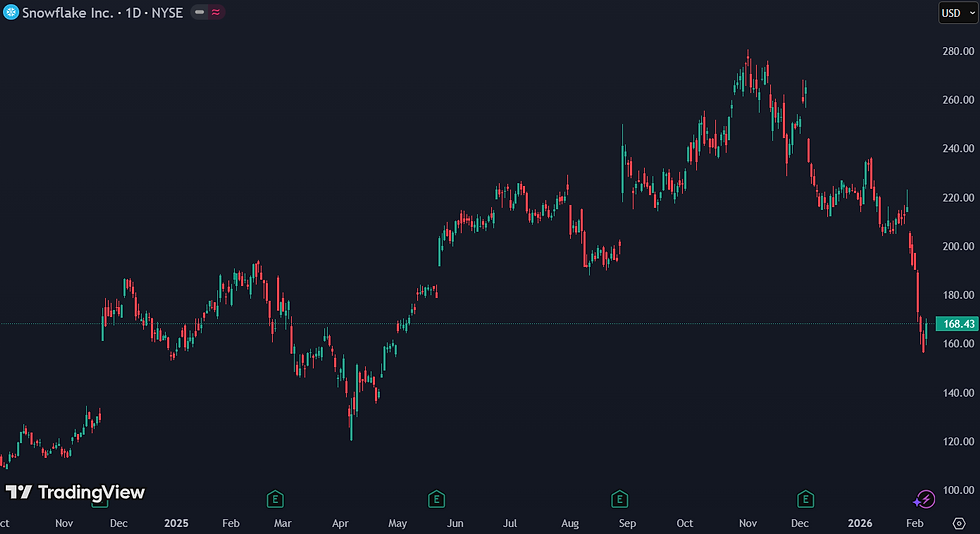Click the 200.00 price axis label

tap(958, 246)
